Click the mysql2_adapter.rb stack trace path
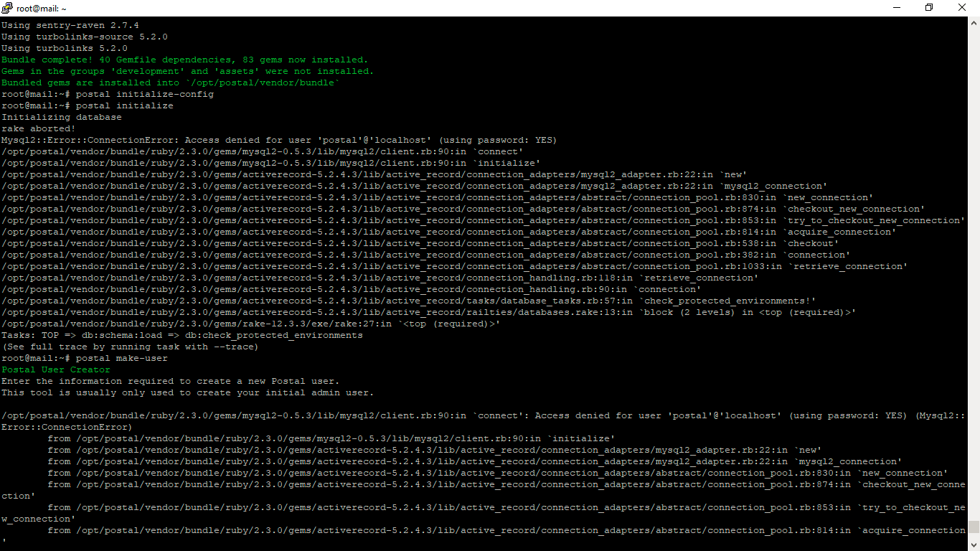 coord(373,174)
